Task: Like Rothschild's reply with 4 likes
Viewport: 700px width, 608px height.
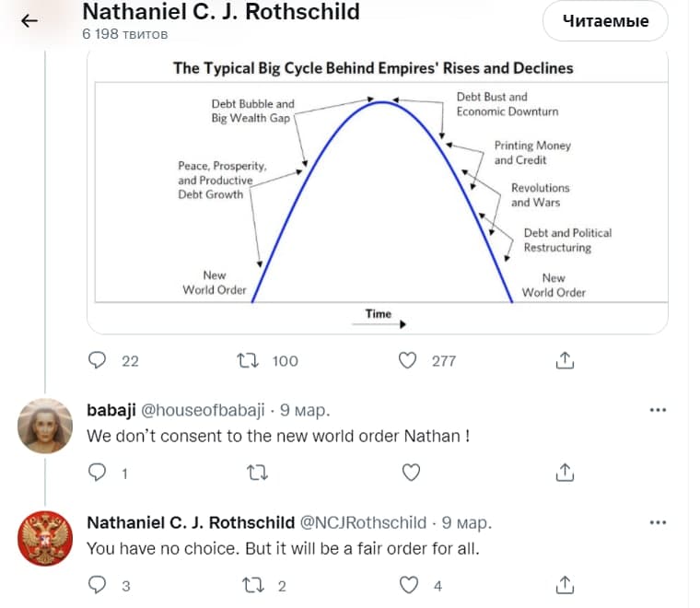Action: tap(408, 585)
